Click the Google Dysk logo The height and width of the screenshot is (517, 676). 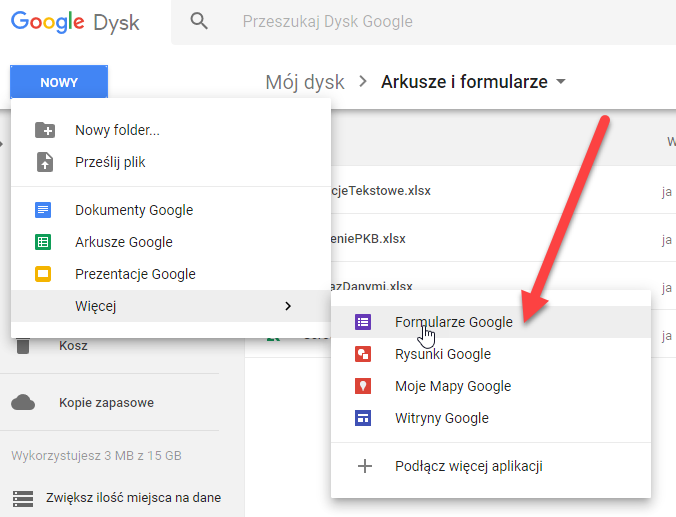pyautogui.click(x=75, y=22)
